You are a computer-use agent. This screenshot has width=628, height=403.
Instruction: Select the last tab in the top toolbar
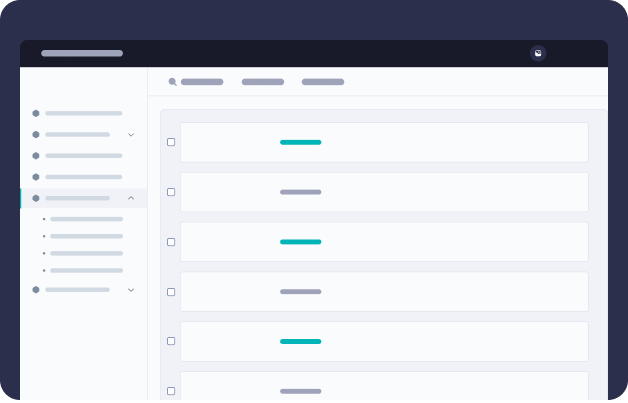coord(323,82)
